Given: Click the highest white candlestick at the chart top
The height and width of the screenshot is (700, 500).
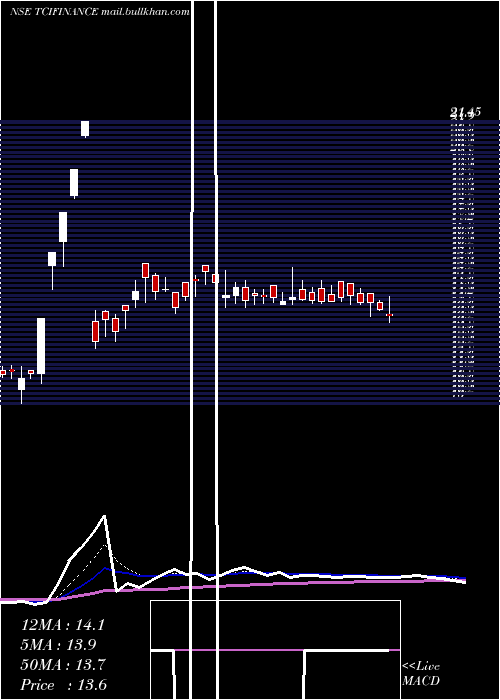Looking at the screenshot, I should click(x=85, y=129).
